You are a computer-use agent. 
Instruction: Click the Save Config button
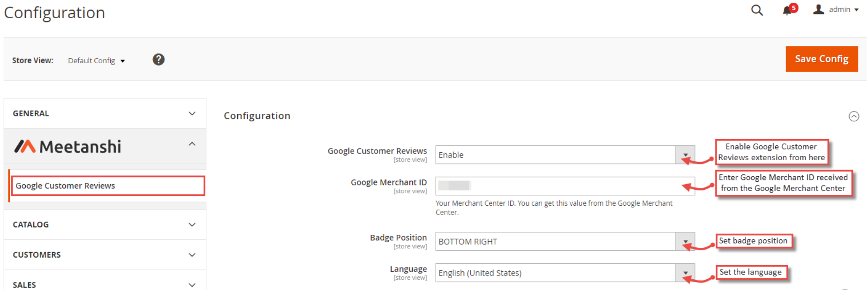tap(822, 59)
